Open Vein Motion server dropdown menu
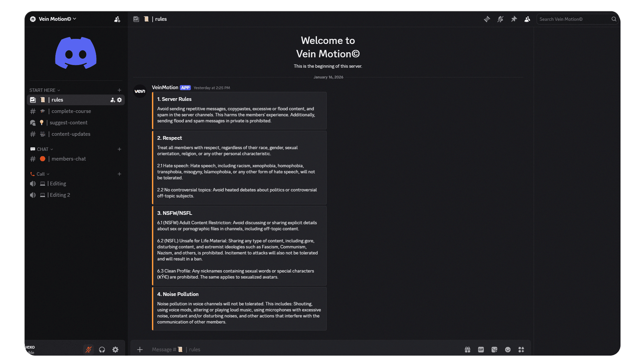 click(57, 19)
